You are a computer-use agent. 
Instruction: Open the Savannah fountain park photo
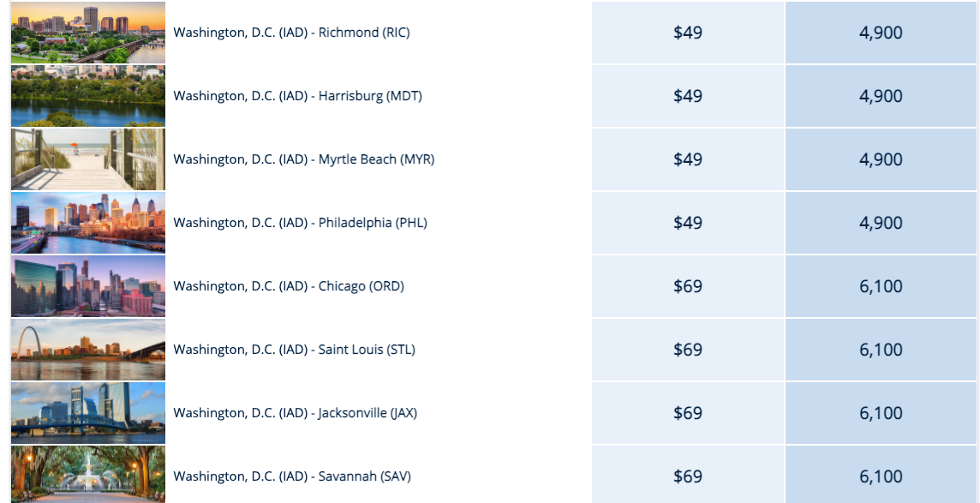pyautogui.click(x=87, y=474)
